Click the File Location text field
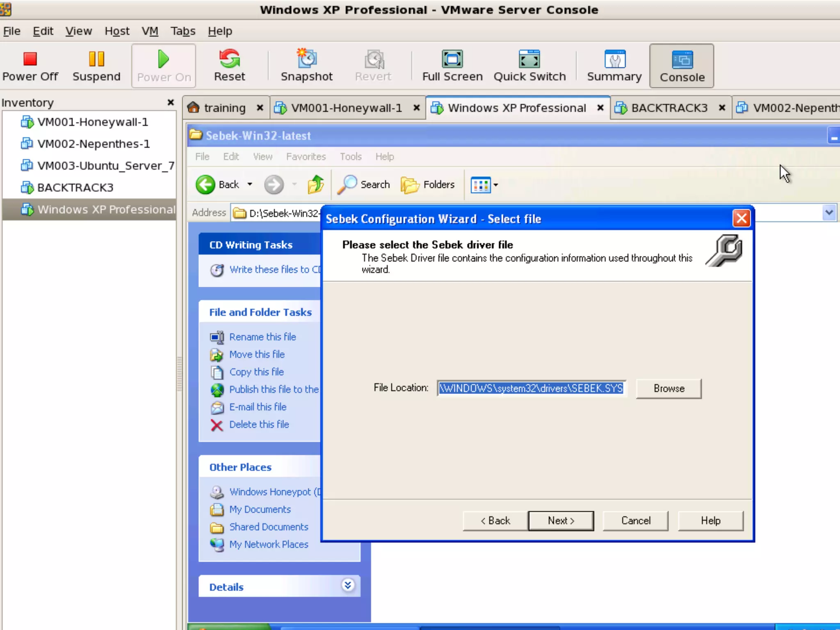The width and height of the screenshot is (840, 630). click(531, 388)
